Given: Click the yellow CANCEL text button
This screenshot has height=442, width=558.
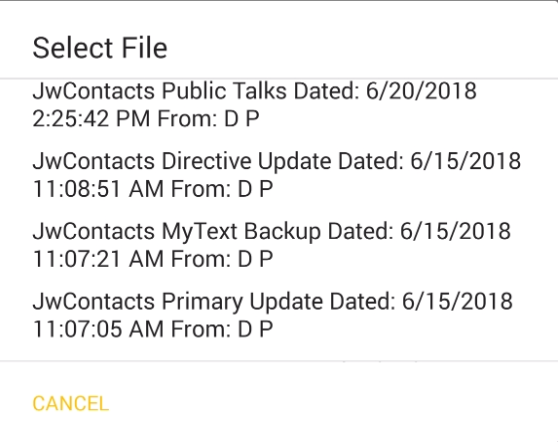Looking at the screenshot, I should [70, 404].
